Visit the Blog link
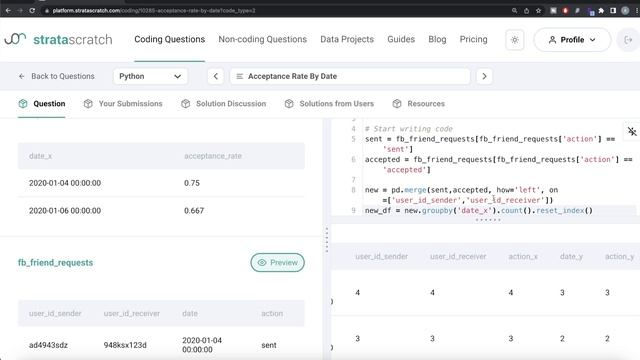 [437, 39]
